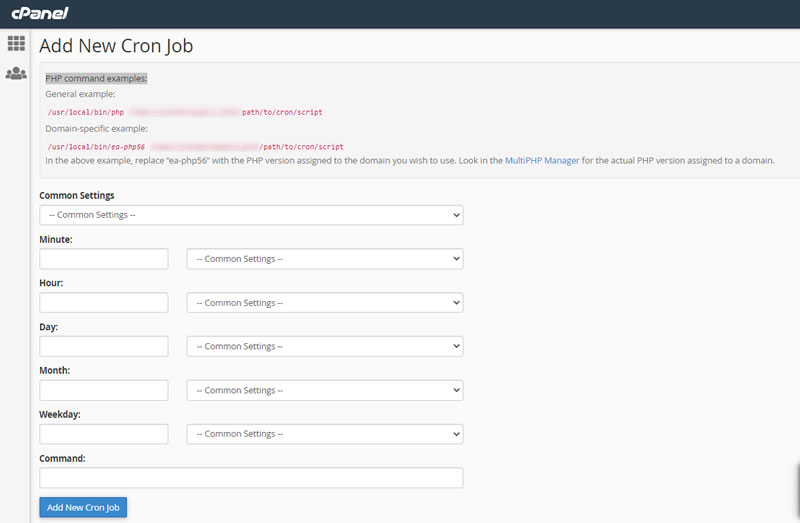The width and height of the screenshot is (800, 523).
Task: Click the 'Command:' field label
Action: 62,459
